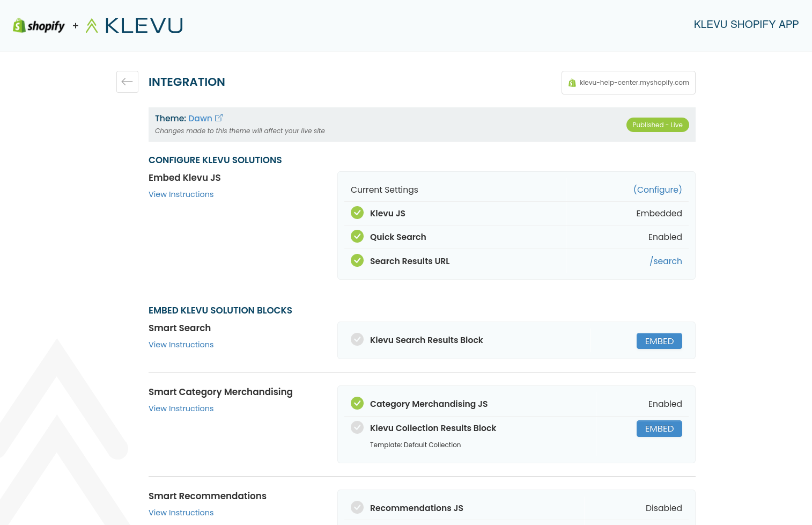Click the green check beside Search Results URL

click(x=357, y=260)
